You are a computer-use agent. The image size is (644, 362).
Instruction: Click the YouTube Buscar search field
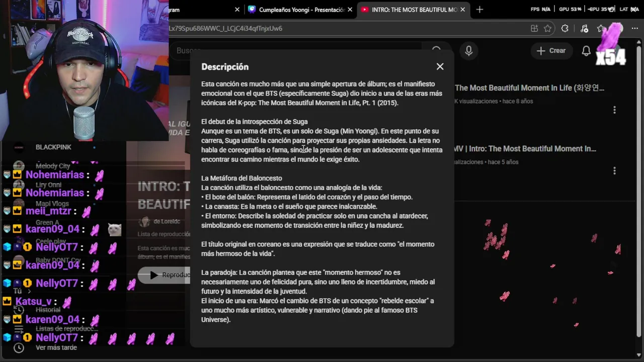[x=297, y=51]
